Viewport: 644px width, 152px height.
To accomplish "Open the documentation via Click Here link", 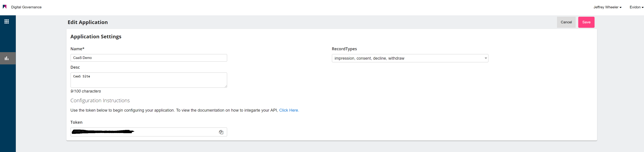I will coord(289,110).
